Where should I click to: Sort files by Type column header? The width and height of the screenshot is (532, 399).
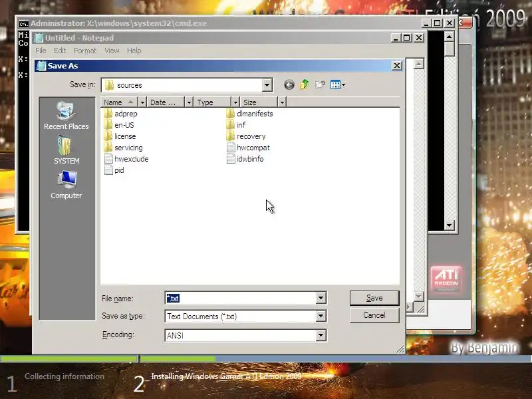coord(212,102)
